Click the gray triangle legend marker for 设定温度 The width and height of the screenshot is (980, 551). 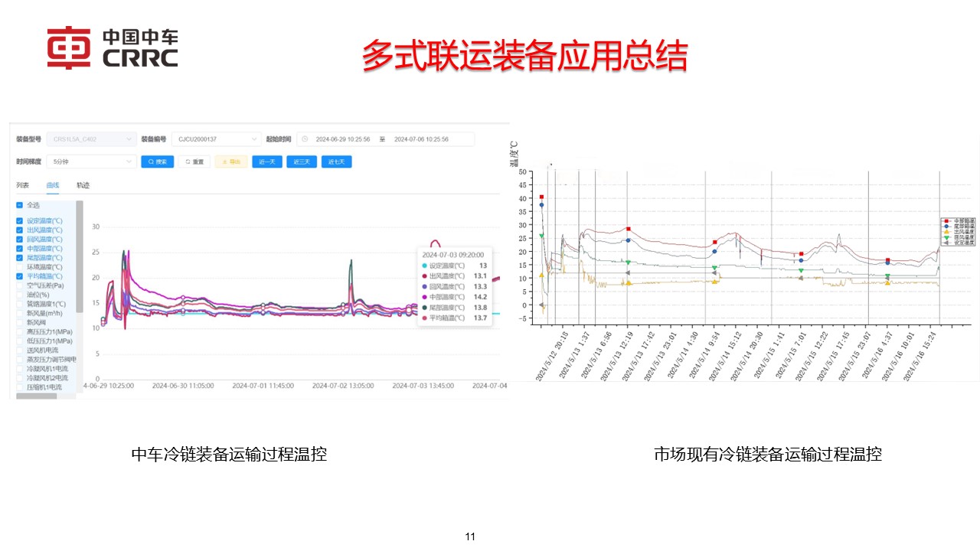coord(946,243)
